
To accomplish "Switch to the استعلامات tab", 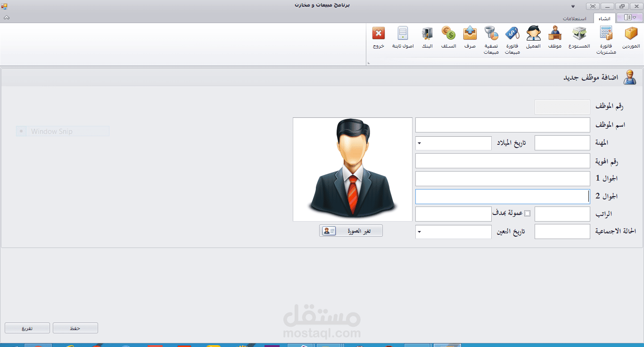I will (x=574, y=18).
